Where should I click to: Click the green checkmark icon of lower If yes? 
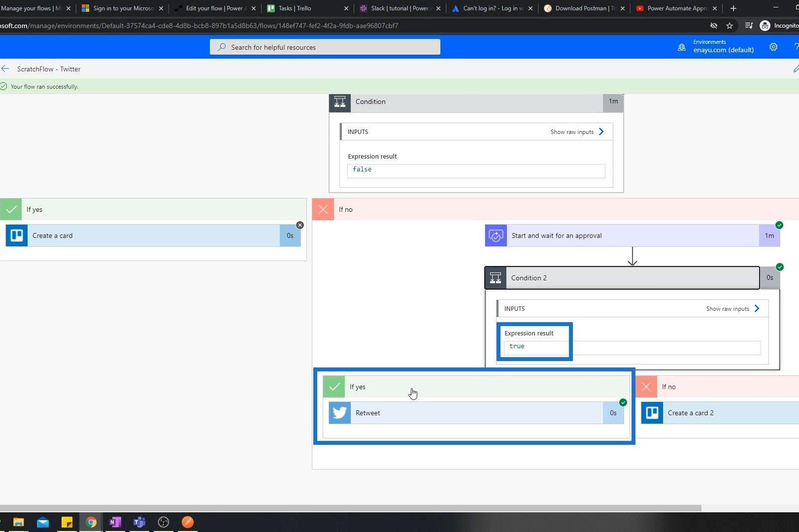coord(334,387)
